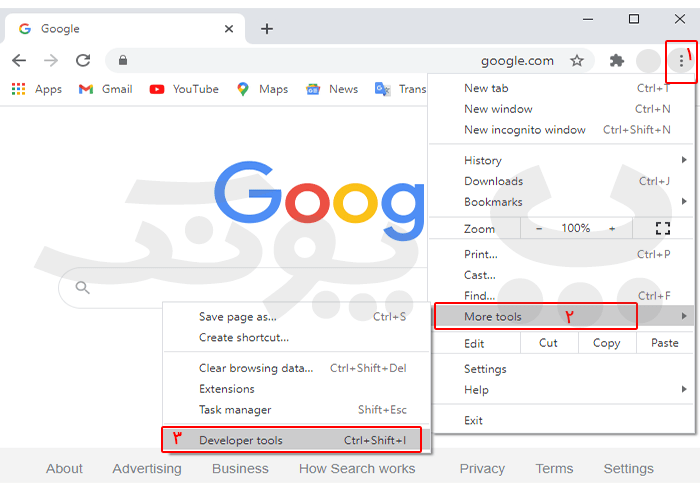
Task: Reload the current page
Action: [83, 60]
